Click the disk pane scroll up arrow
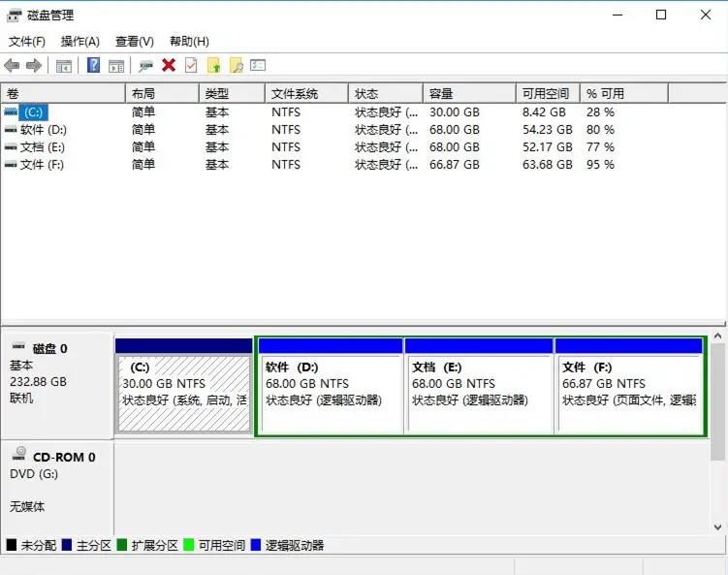728x575 pixels. 717,335
